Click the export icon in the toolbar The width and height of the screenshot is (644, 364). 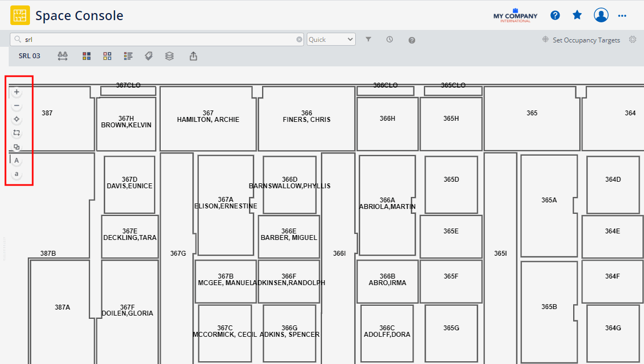(193, 55)
